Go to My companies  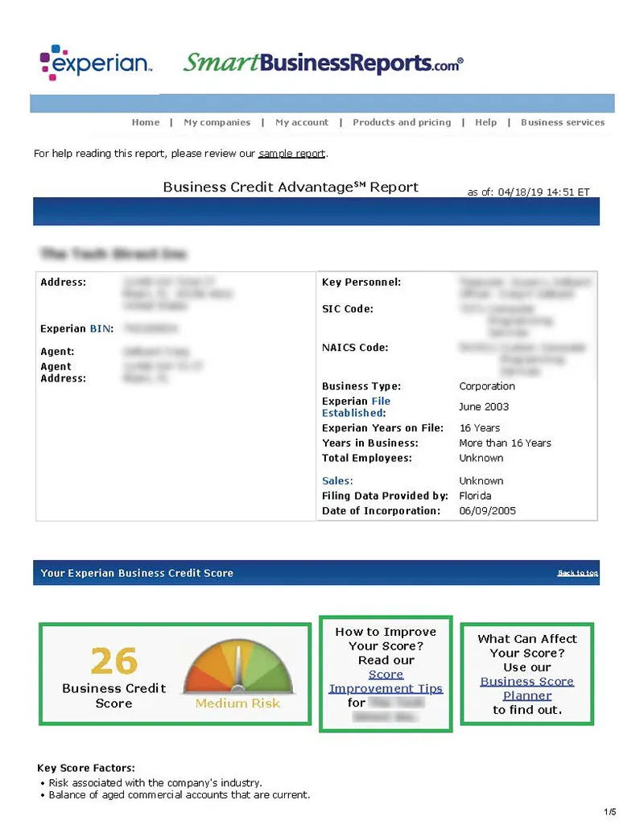click(x=217, y=122)
